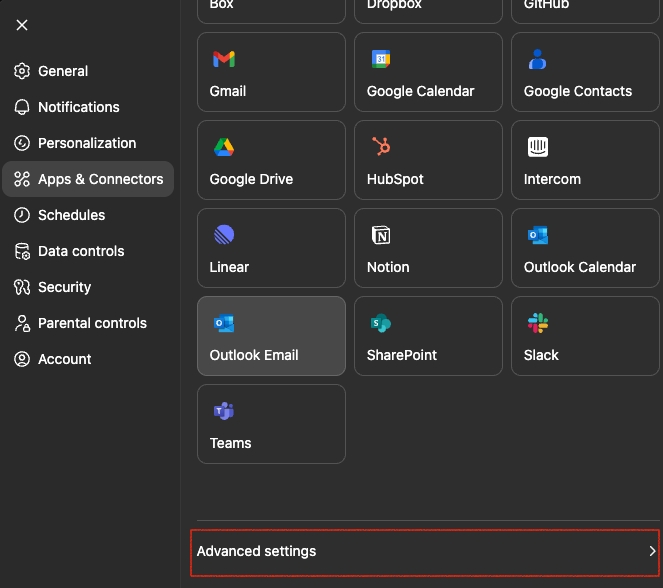Go to Personalization settings
The image size is (663, 588).
pyautogui.click(x=87, y=143)
